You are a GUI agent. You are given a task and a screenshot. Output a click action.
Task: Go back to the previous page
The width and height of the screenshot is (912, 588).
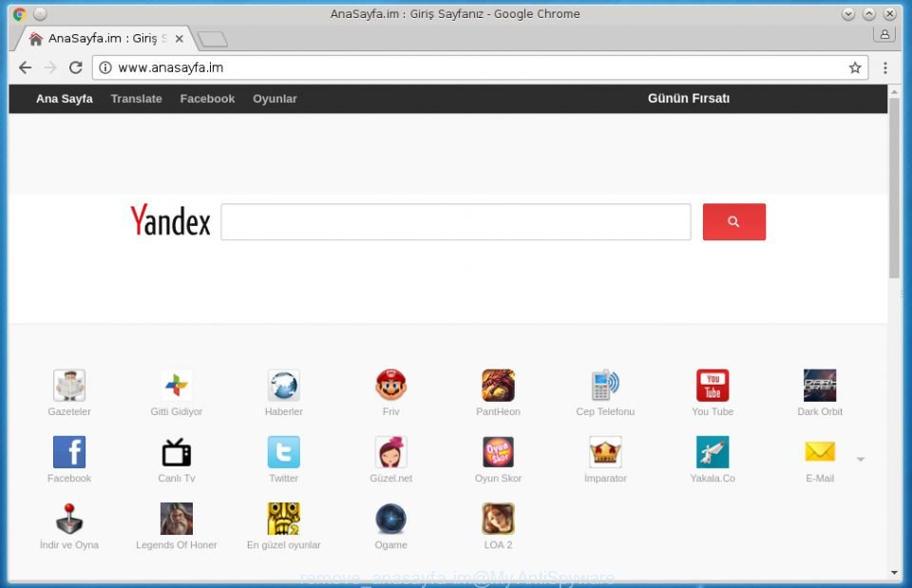click(x=25, y=67)
